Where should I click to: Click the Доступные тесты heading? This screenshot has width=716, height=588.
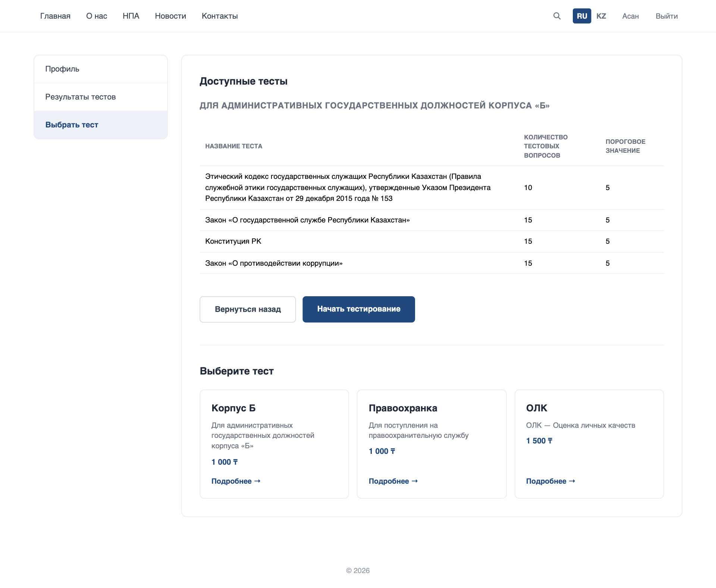[x=244, y=81]
